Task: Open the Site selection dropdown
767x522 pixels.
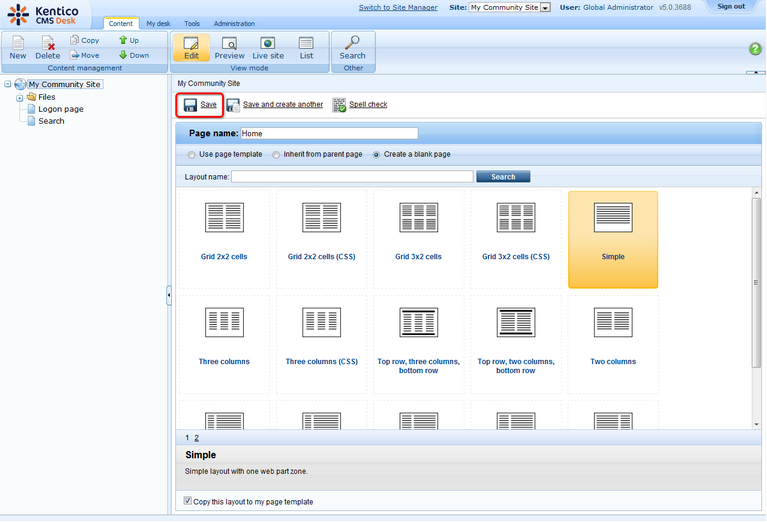Action: (545, 7)
